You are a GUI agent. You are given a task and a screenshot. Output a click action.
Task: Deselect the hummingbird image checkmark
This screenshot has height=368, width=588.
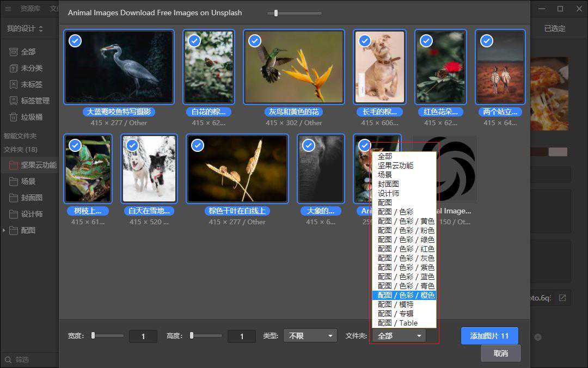pos(254,41)
